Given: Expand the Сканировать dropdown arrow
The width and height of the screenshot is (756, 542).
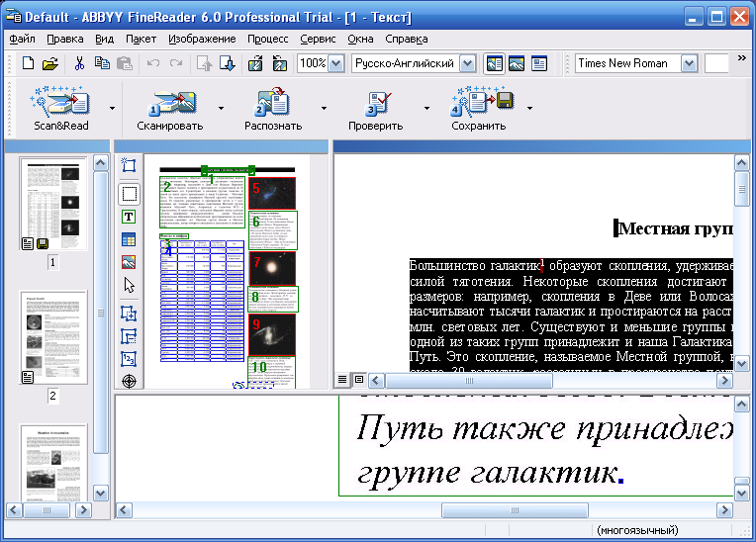Looking at the screenshot, I should (x=221, y=109).
